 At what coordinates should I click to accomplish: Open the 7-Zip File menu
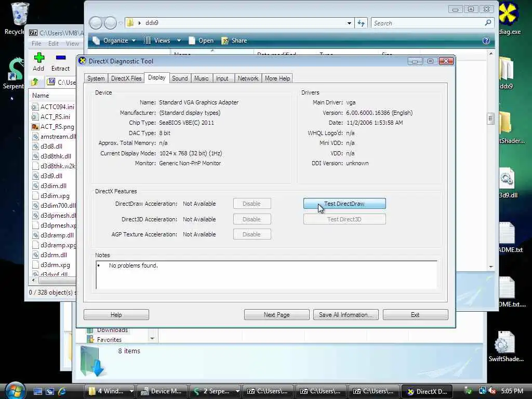click(36, 44)
